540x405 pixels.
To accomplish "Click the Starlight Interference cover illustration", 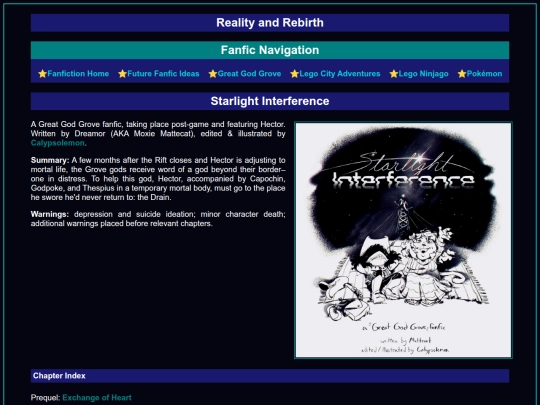I will [403, 240].
